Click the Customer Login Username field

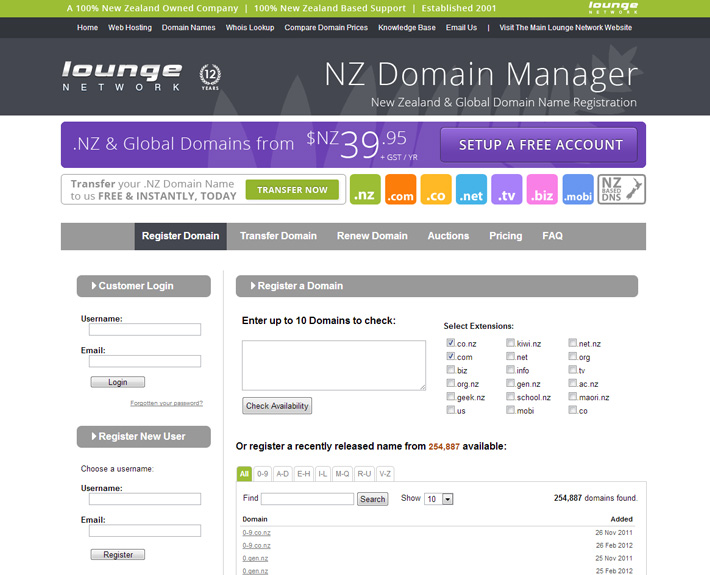click(145, 330)
